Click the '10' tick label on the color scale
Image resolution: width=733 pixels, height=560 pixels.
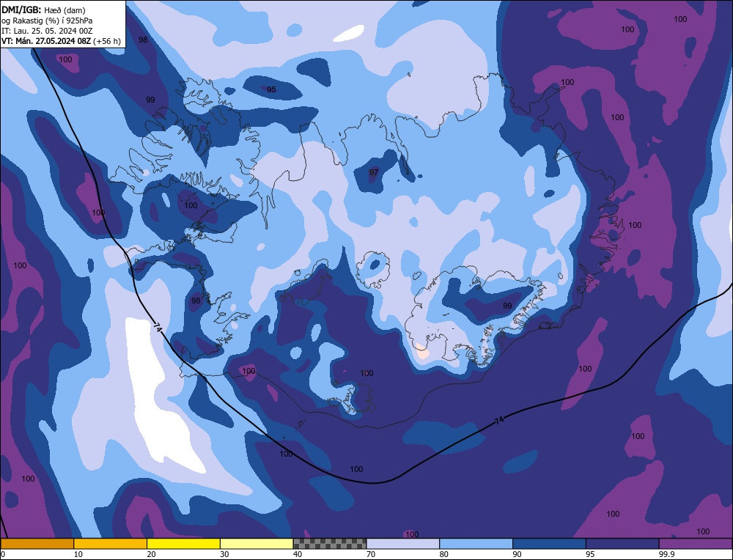[x=78, y=554]
